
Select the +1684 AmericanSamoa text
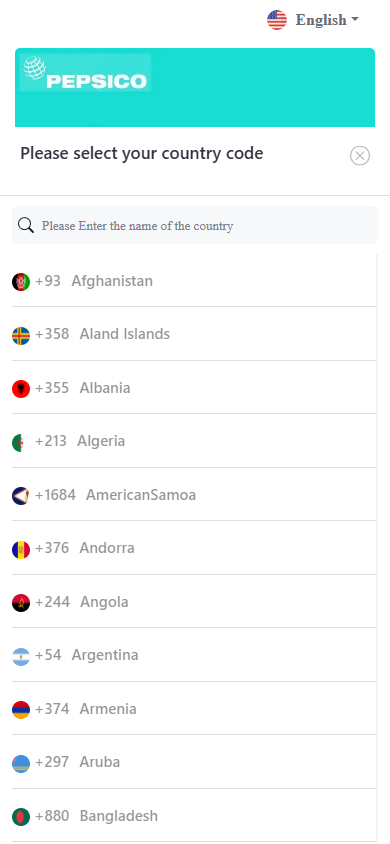pyautogui.click(x=115, y=495)
